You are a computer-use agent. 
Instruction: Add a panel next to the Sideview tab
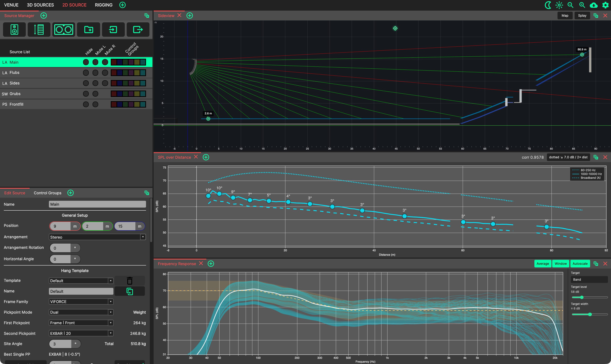point(190,16)
